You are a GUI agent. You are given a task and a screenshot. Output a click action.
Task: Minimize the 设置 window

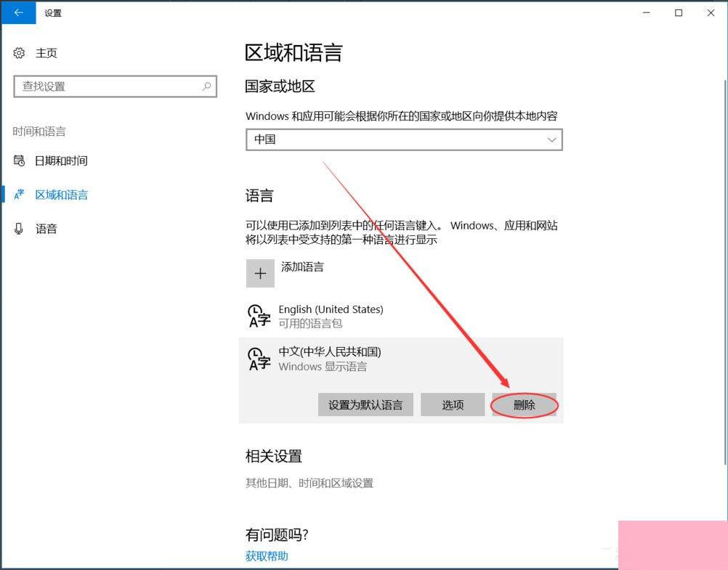[x=647, y=12]
